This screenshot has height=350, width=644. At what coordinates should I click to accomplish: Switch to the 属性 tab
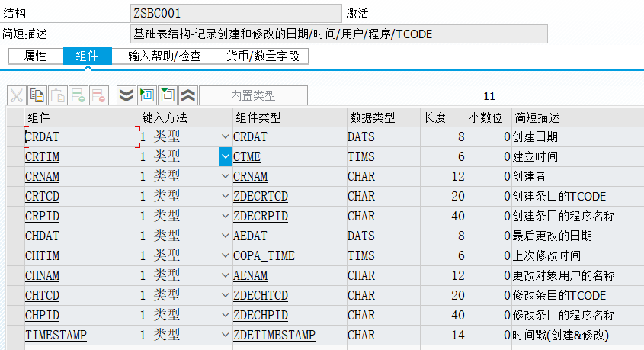pyautogui.click(x=35, y=56)
